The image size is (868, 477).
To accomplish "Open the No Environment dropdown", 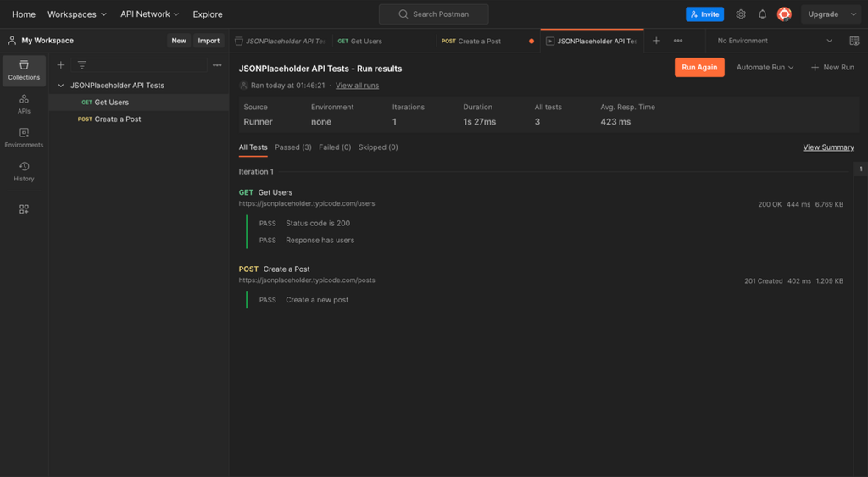I will (x=775, y=41).
